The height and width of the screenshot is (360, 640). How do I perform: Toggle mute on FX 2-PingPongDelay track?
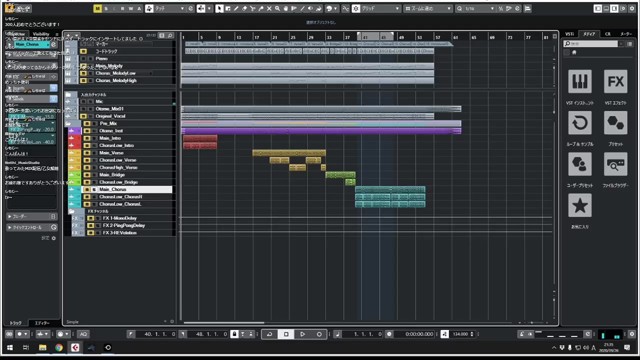click(x=91, y=226)
